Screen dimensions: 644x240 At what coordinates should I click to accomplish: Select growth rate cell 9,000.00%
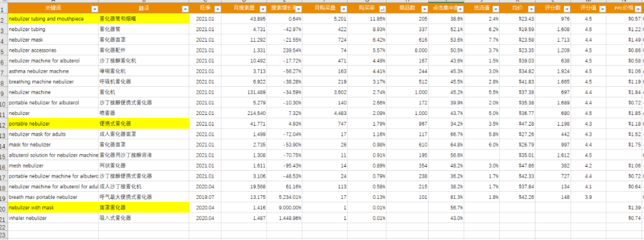pos(284,208)
